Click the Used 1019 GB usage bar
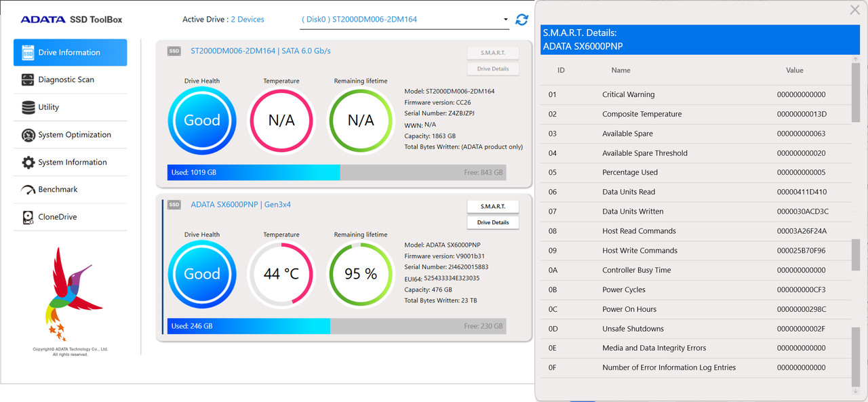 point(336,172)
